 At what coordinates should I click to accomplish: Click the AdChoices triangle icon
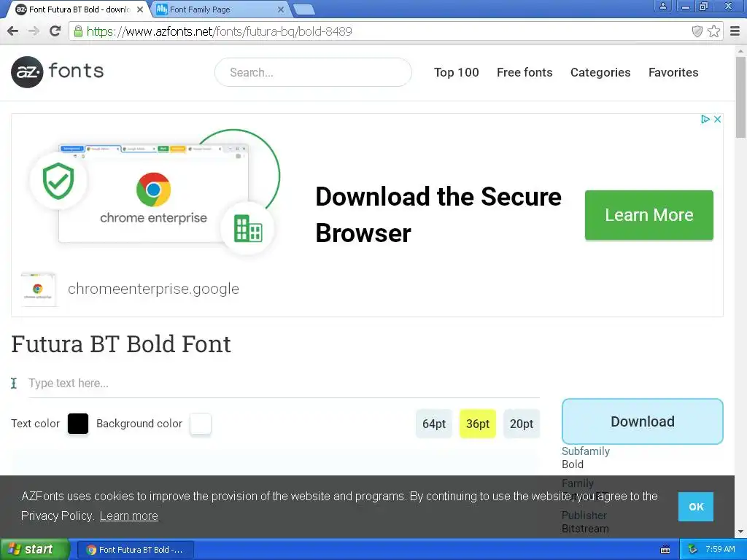tap(705, 119)
